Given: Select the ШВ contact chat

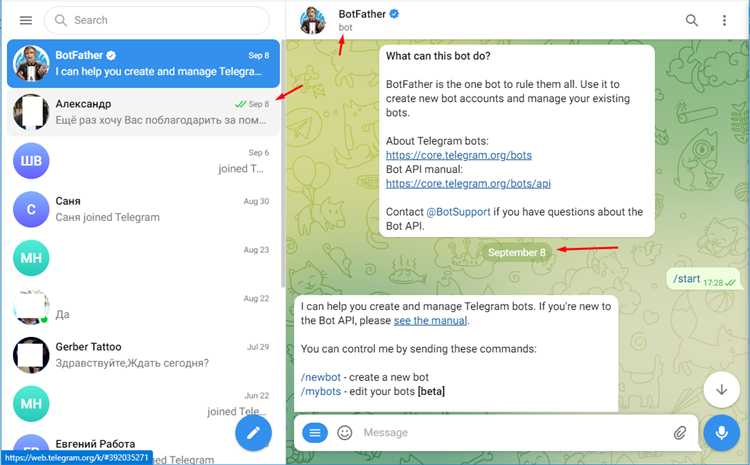Looking at the screenshot, I should tap(143, 161).
